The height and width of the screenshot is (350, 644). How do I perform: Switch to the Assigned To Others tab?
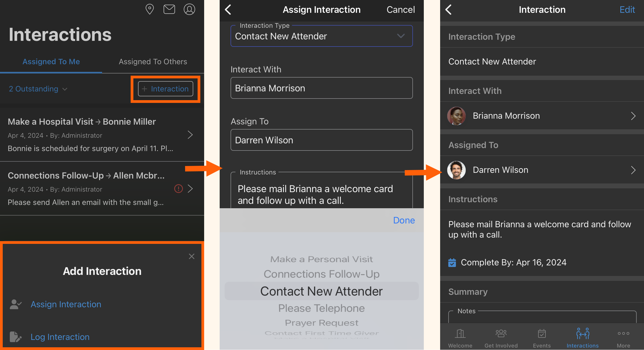coord(153,62)
